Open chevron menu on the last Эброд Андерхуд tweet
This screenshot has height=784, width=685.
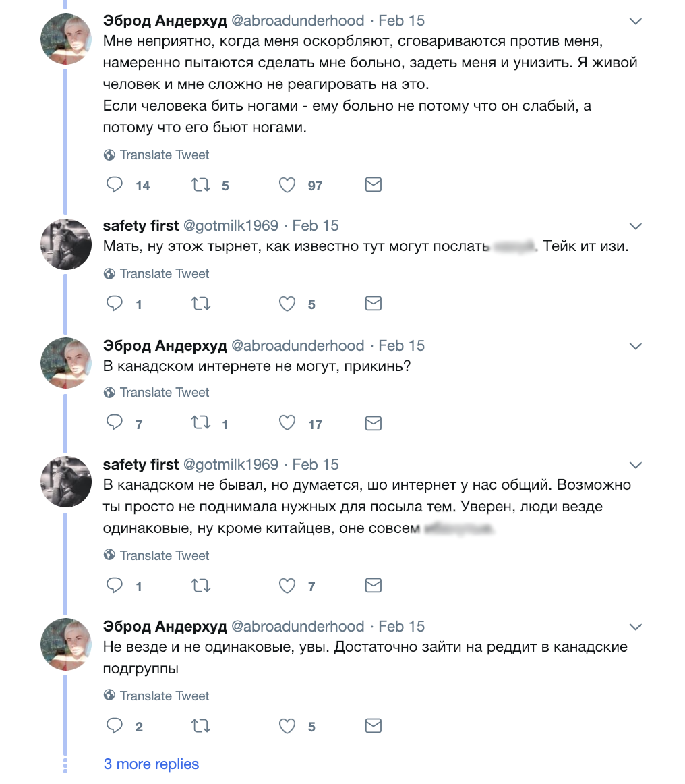click(x=636, y=627)
